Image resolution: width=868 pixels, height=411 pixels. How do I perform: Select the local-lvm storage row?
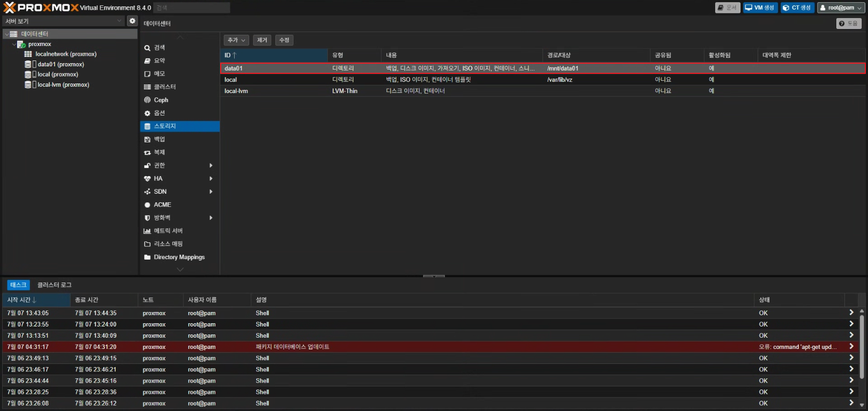click(543, 91)
